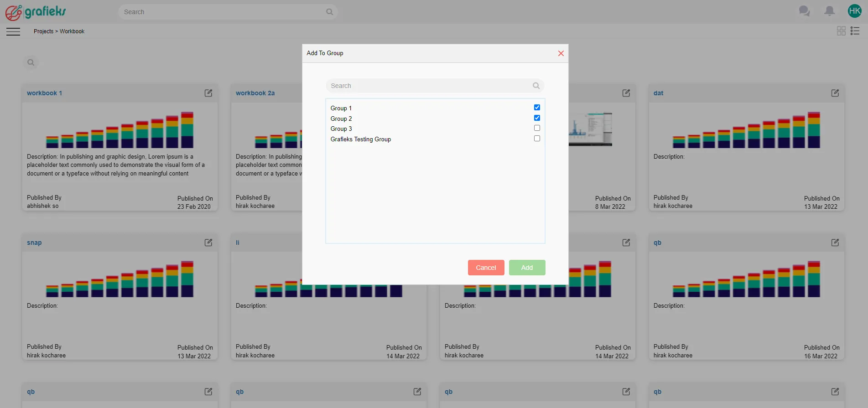Screen dimensions: 868x408
Task: Open the hamburger side menu
Action: [x=13, y=31]
